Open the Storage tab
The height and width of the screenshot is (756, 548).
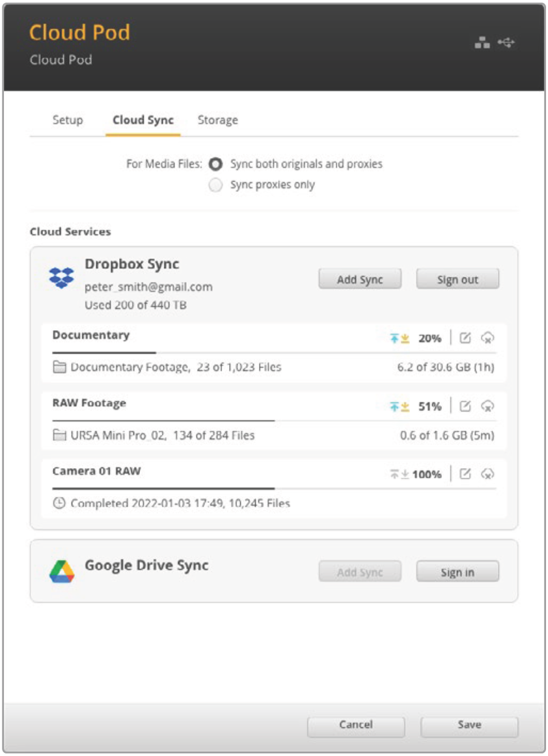pyautogui.click(x=218, y=120)
